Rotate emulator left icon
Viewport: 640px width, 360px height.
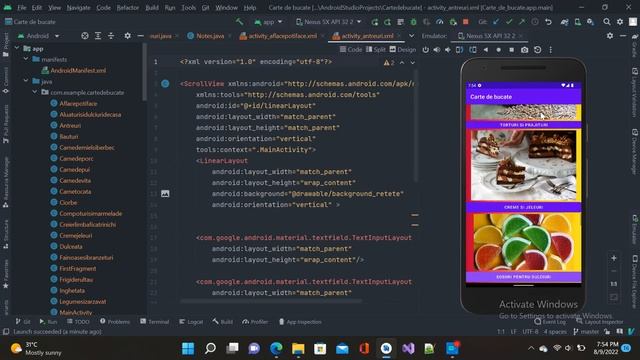pyautogui.click(x=460, y=50)
